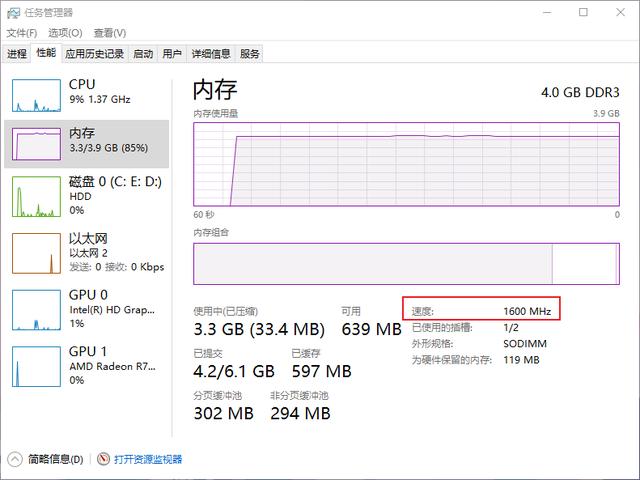Select the 内存 memory graph thumbnail
This screenshot has width=640, height=480.
36,144
